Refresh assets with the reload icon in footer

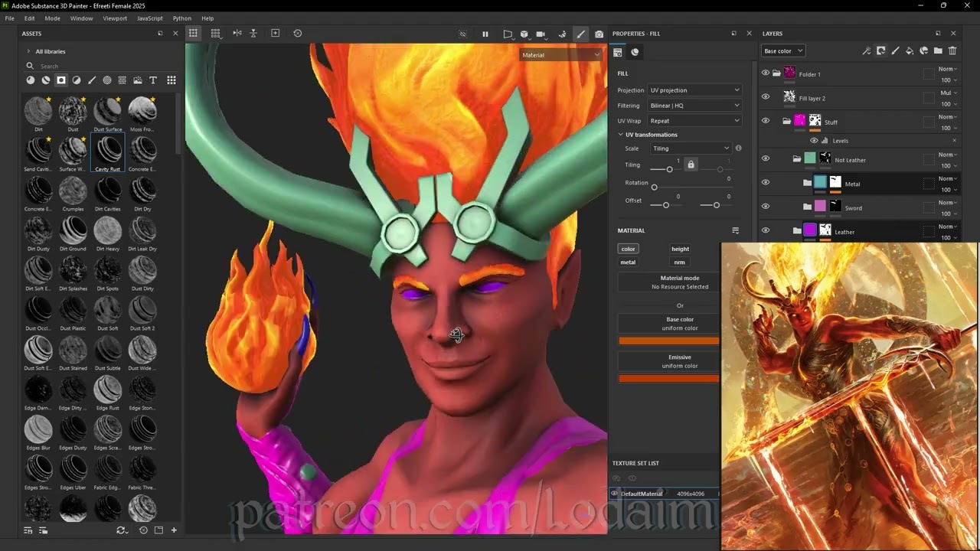[121, 530]
